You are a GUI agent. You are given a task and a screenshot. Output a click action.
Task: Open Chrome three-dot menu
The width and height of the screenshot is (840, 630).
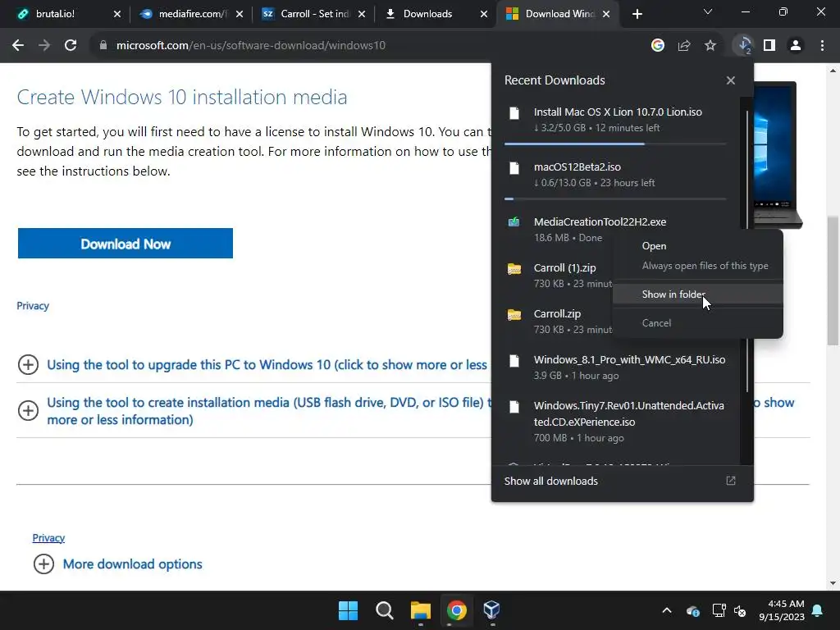tap(822, 46)
